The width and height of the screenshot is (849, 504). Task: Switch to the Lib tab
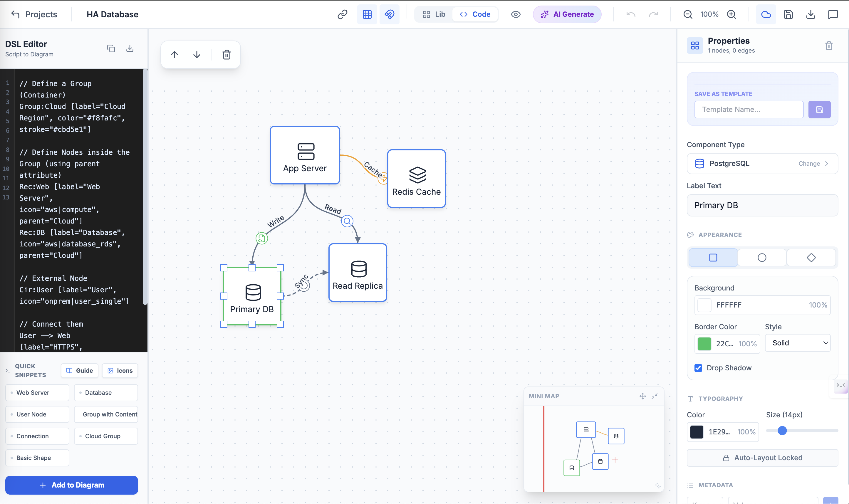point(433,14)
